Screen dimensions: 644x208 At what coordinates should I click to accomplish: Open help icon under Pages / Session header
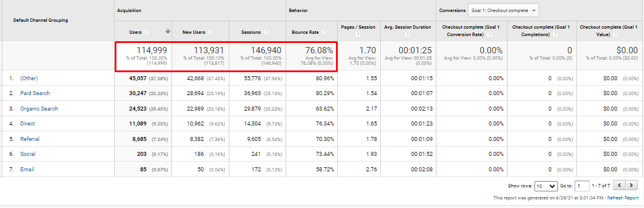pyautogui.click(x=358, y=35)
